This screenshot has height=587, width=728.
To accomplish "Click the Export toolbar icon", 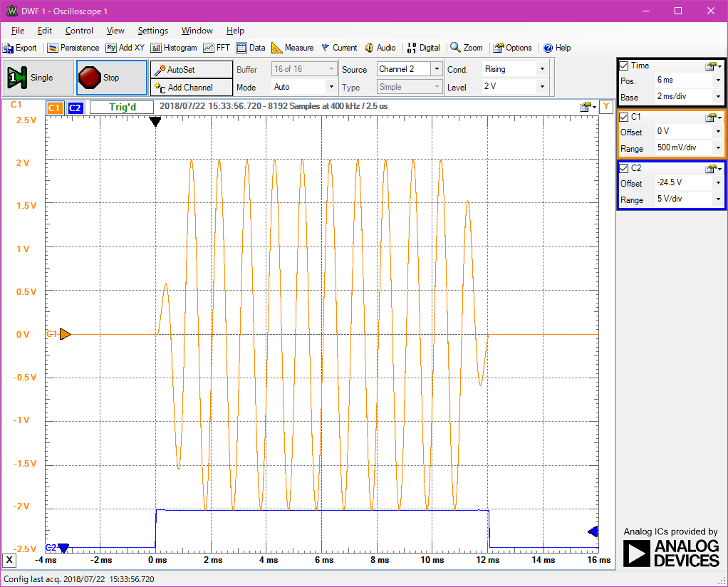I will click(19, 48).
